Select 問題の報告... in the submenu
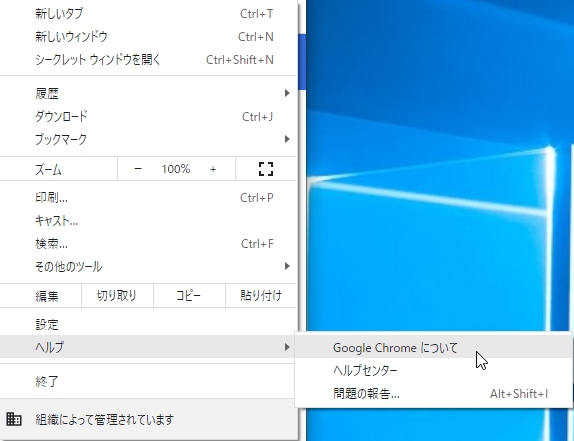Screen dimensions: 574x441 [433, 394]
